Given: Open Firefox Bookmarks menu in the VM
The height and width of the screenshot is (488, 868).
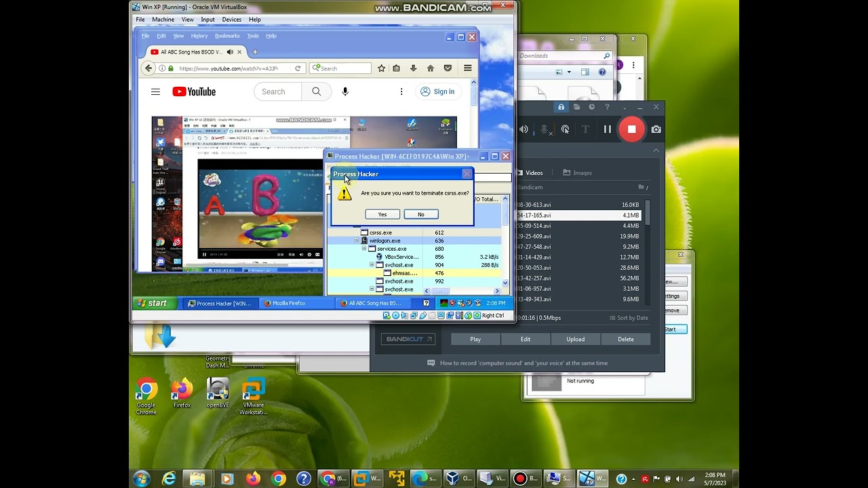Looking at the screenshot, I should (x=227, y=36).
